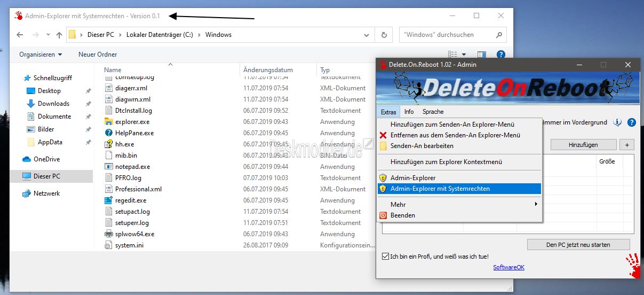Click the DeleteOnReboot info icon
The image size is (644, 295).
click(617, 122)
